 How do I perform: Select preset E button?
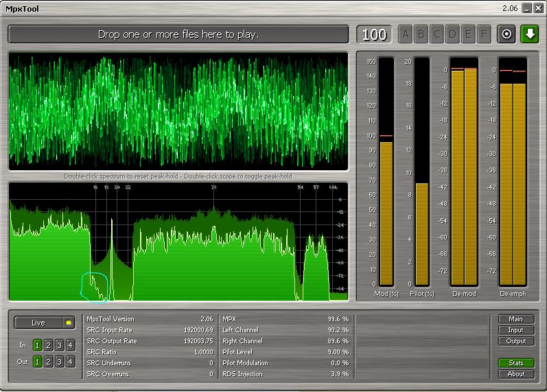coord(468,34)
